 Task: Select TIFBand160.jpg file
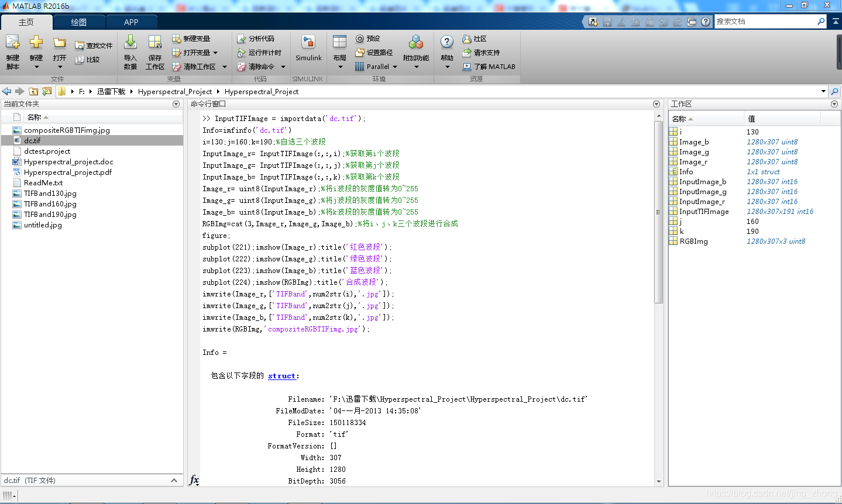point(50,204)
